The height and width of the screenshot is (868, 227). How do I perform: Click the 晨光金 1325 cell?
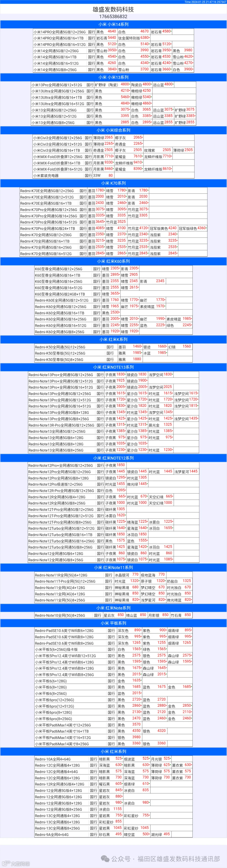160,425
